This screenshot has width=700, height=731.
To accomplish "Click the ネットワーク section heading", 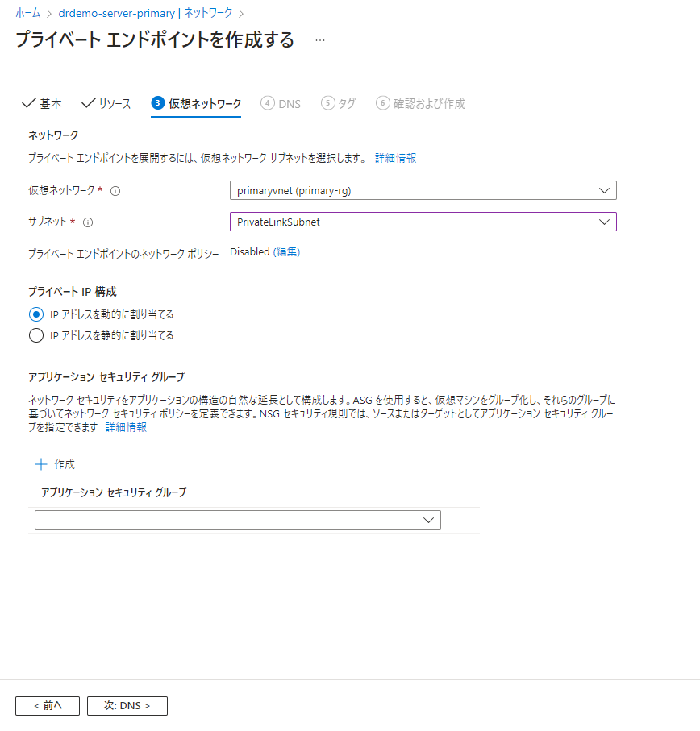I will [x=53, y=135].
